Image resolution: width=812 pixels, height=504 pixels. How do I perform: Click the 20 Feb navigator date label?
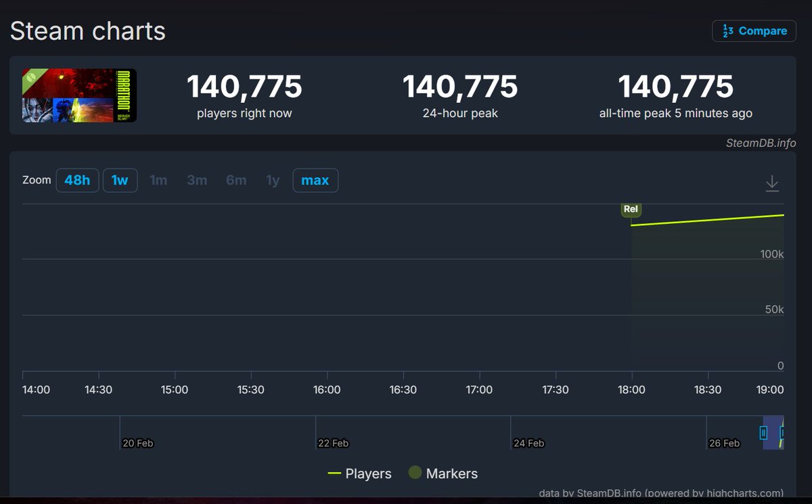(x=138, y=444)
